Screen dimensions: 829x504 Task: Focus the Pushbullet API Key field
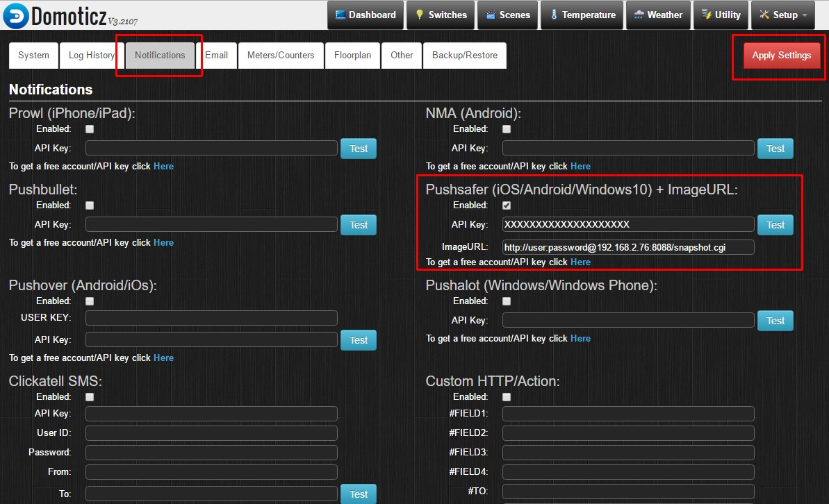(211, 224)
